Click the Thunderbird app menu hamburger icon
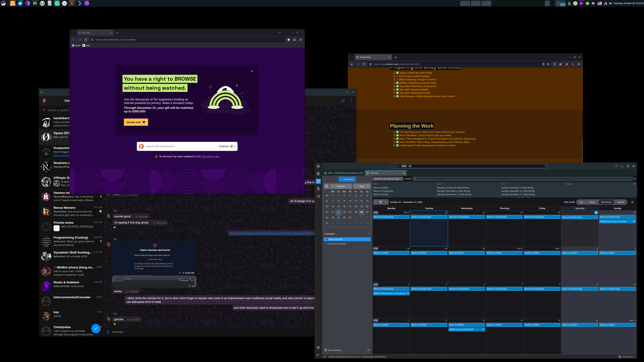This screenshot has height=362, width=644. [x=616, y=166]
